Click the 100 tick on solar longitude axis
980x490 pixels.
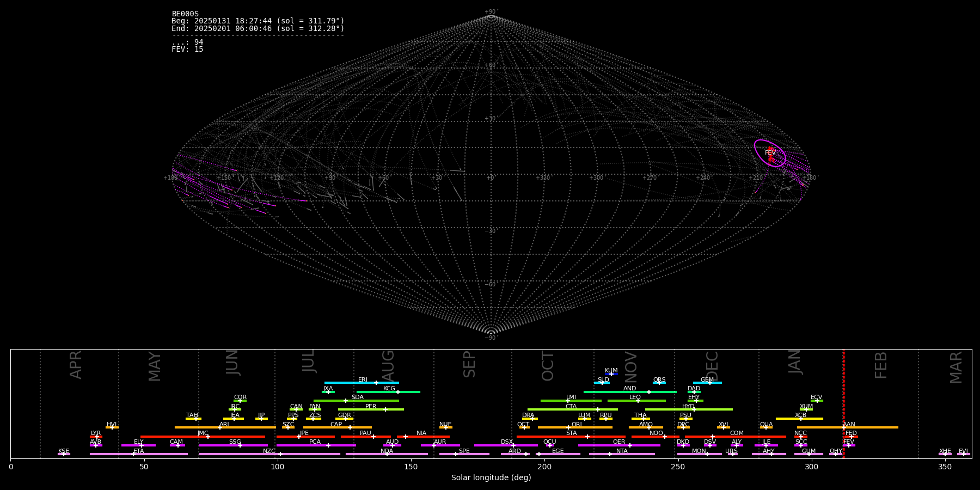[x=278, y=467]
